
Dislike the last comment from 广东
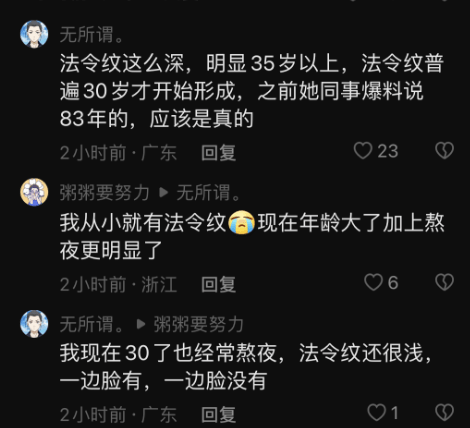(x=445, y=412)
